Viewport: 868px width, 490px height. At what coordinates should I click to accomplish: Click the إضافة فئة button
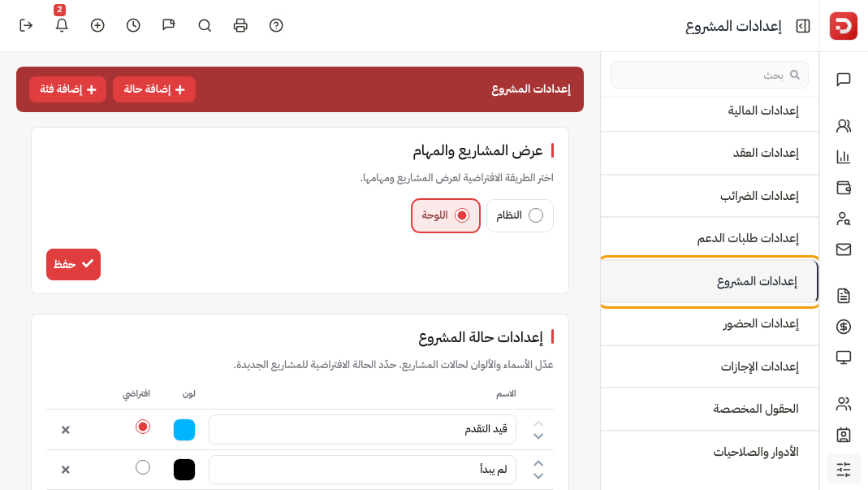(x=67, y=89)
